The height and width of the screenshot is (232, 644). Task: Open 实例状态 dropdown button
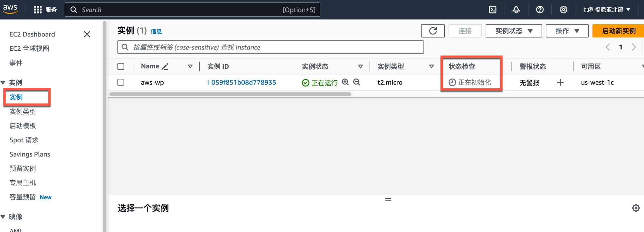point(514,31)
